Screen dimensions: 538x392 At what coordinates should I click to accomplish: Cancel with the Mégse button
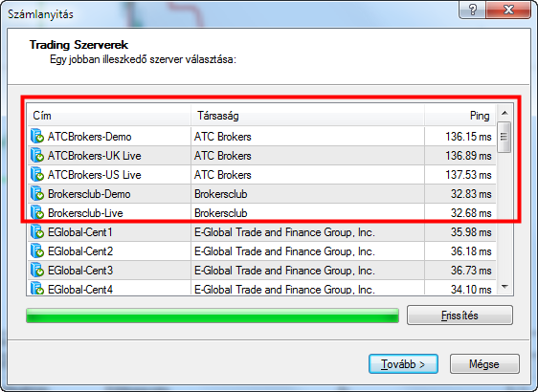[484, 364]
